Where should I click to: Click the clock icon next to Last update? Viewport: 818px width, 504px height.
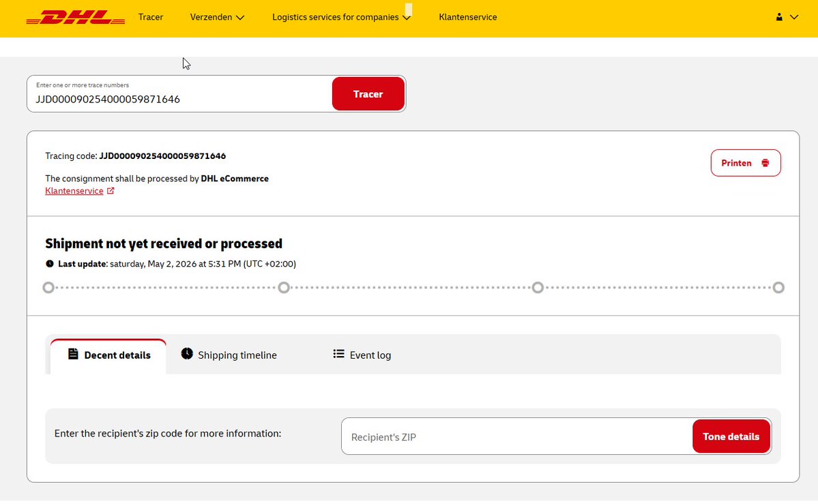click(50, 264)
